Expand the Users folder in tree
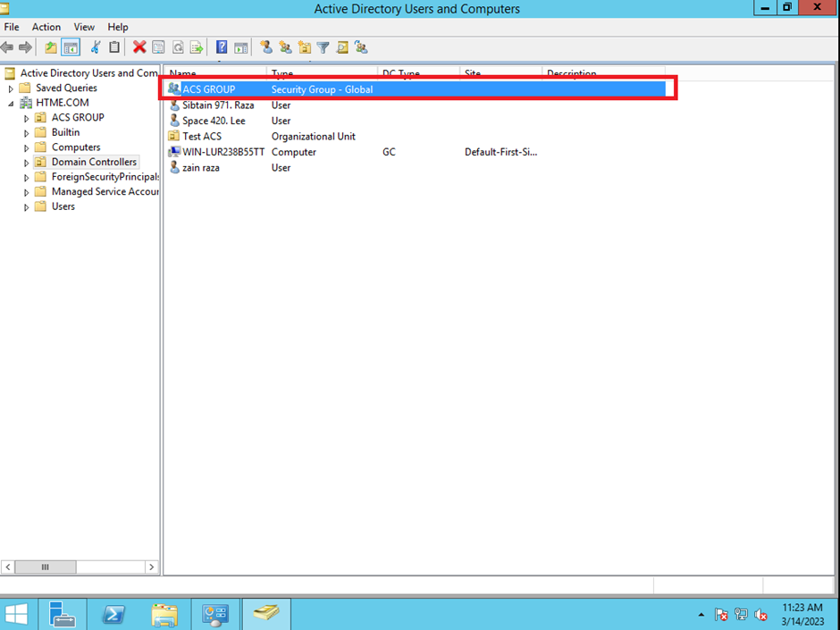Viewport: 840px width, 630px height. pyautogui.click(x=27, y=207)
